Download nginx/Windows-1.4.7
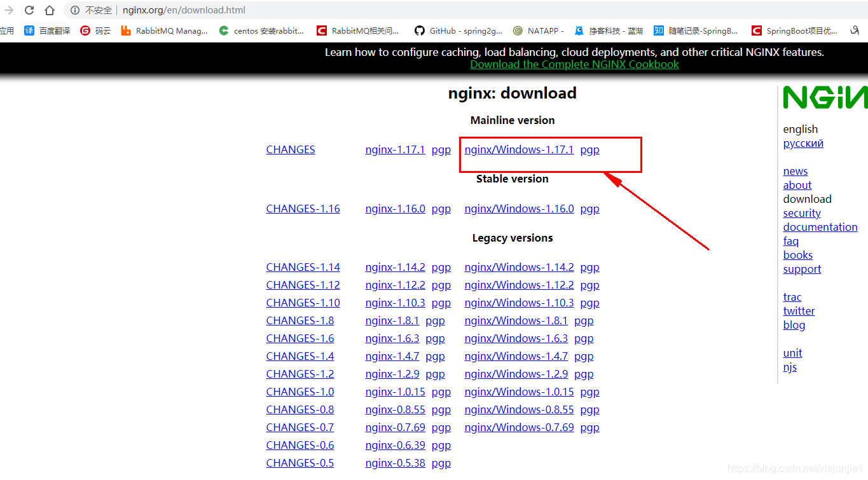This screenshot has width=868, height=480. [516, 356]
